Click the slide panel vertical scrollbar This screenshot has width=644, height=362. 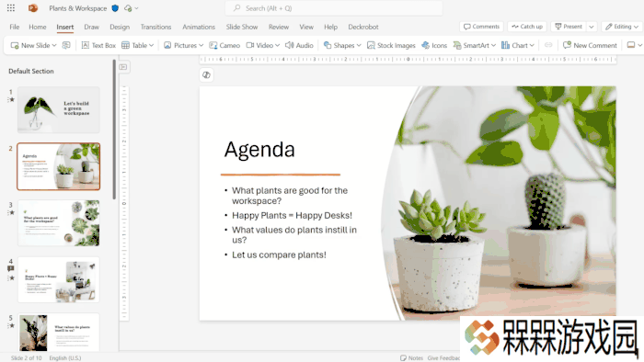click(114, 130)
